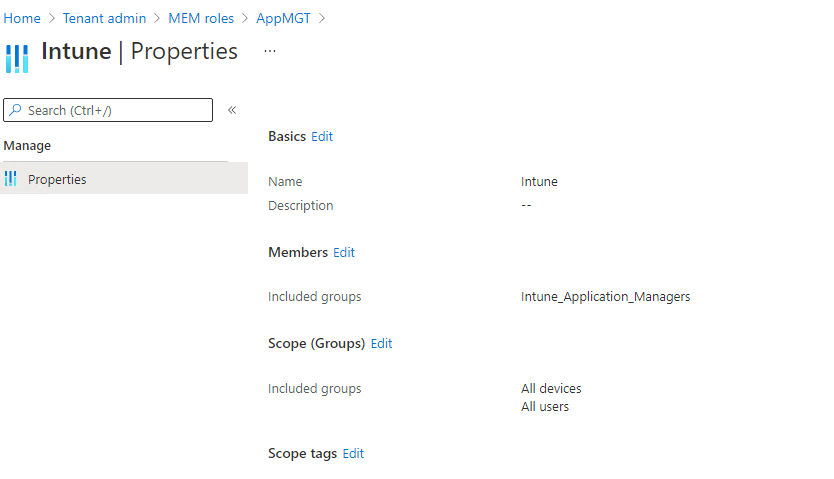Open the more options ellipsis menu
The height and width of the screenshot is (479, 834).
click(270, 51)
